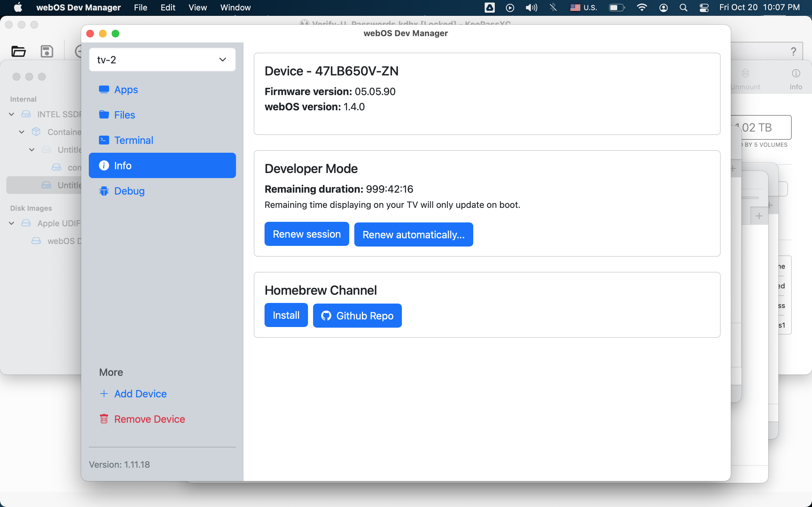Collapse the Container tree item
The image size is (812, 507).
tap(22, 132)
